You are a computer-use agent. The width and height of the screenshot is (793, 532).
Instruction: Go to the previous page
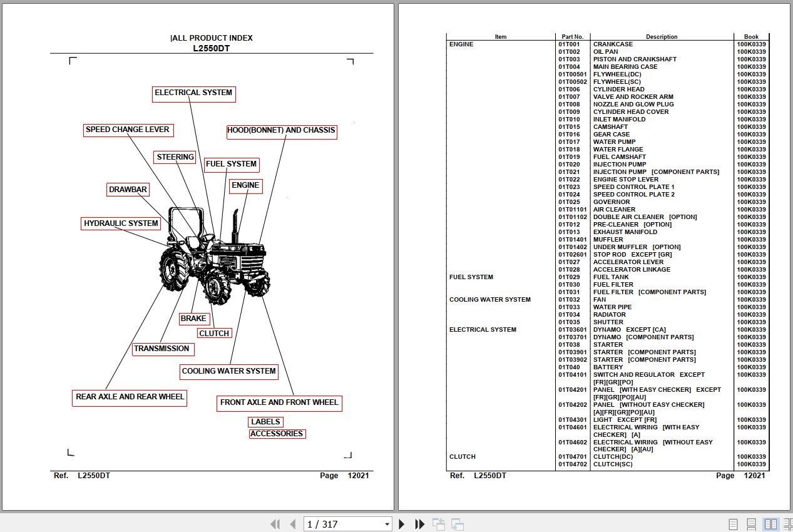(292, 524)
